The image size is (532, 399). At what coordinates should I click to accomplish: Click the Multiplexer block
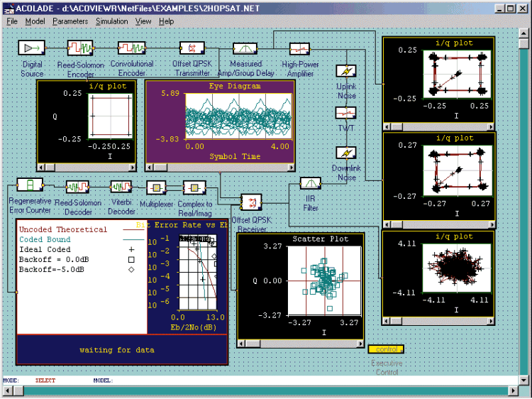(156, 187)
